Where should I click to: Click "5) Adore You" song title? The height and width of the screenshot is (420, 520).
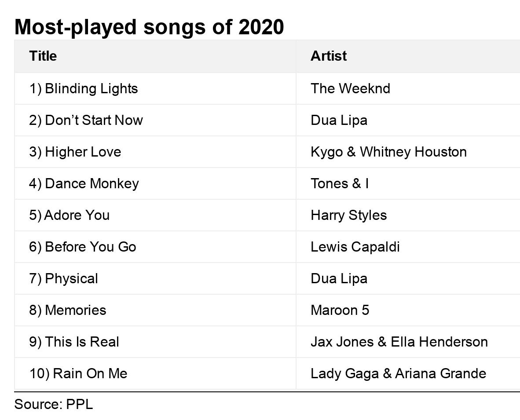coord(70,215)
